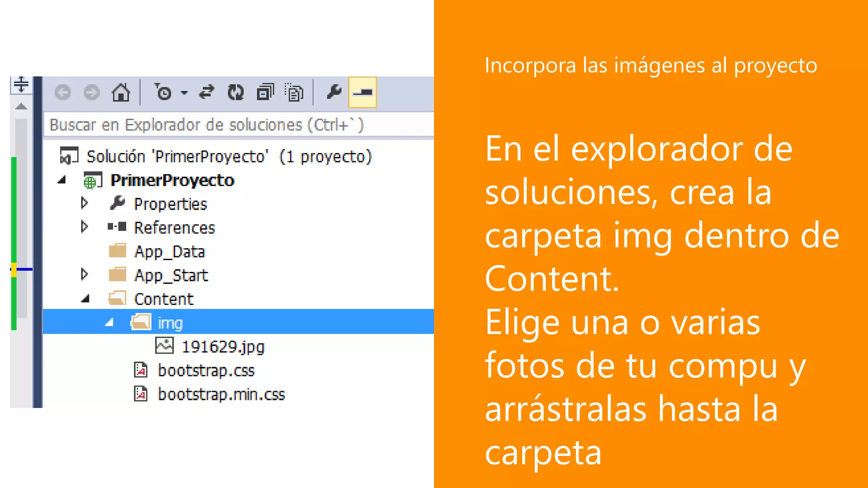The image size is (868, 488).
Task: Click the Collapse All icon
Action: (265, 92)
